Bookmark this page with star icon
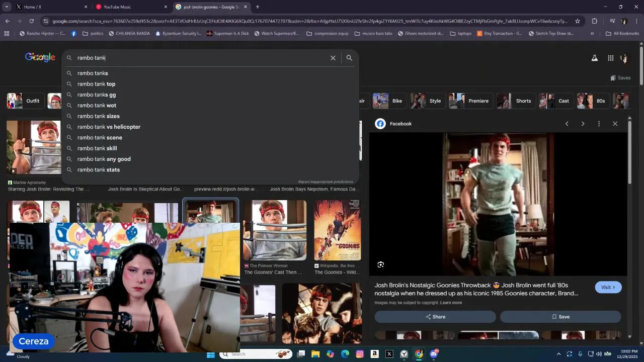The image size is (644, 362). (578, 21)
